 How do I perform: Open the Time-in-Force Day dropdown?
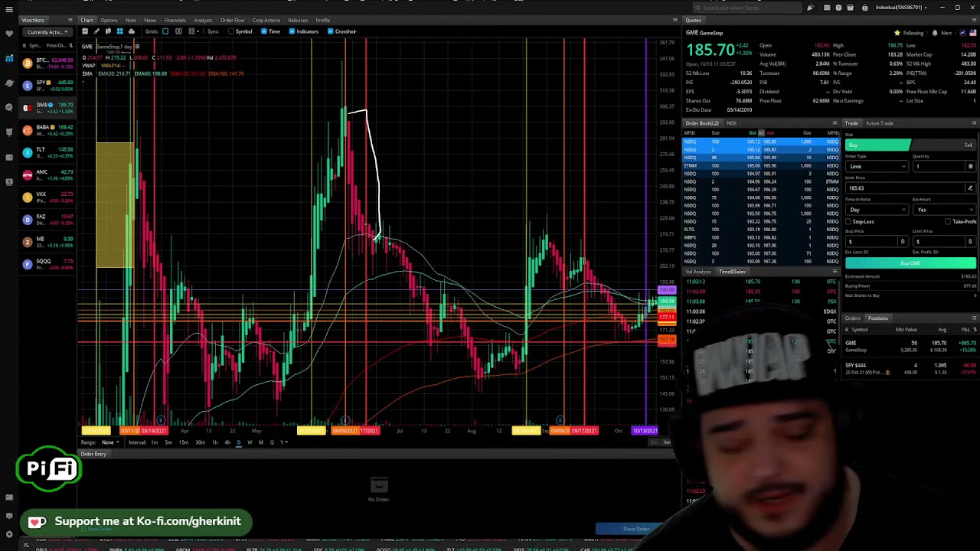click(x=877, y=210)
